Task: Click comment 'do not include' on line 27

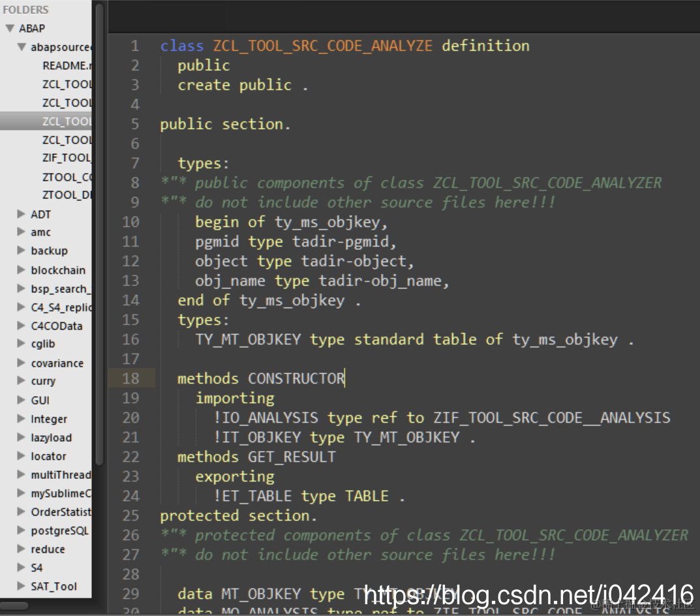Action: pyautogui.click(x=256, y=555)
